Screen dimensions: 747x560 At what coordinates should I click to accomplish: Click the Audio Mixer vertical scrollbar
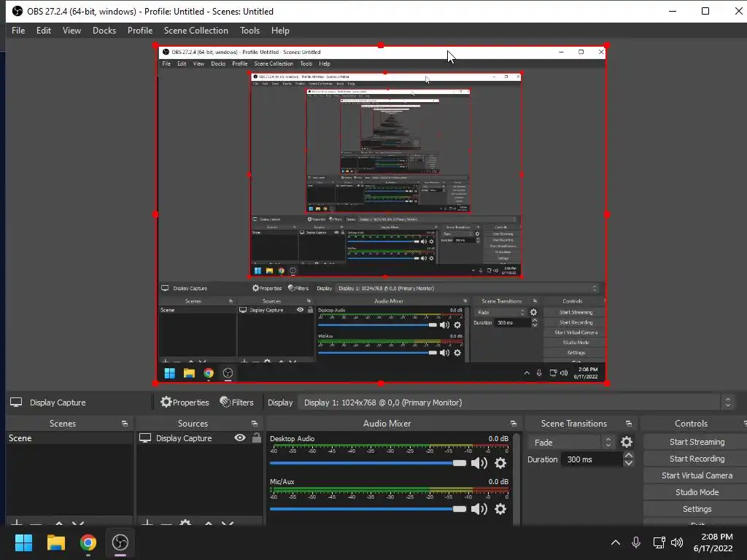tap(517, 479)
